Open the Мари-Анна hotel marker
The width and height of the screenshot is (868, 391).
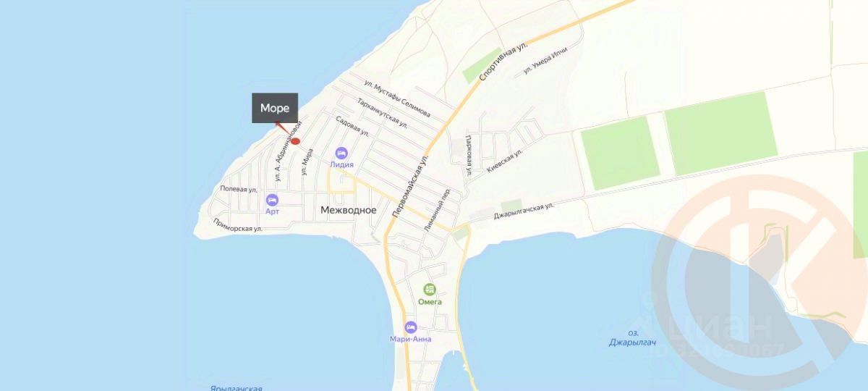(x=411, y=327)
